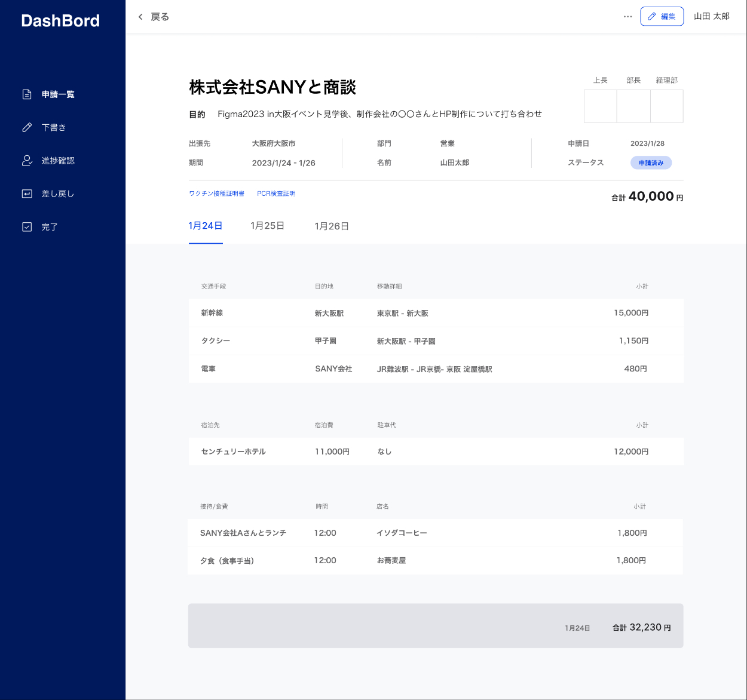The width and height of the screenshot is (747, 700).
Task: Click the 上長 approval stamp box
Action: click(600, 106)
